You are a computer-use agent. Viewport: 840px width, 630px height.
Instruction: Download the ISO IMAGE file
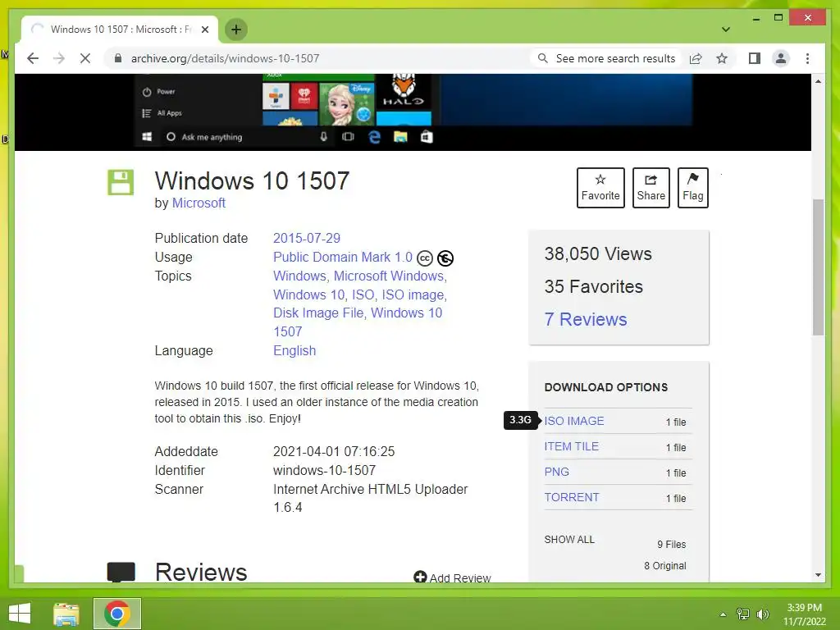[x=573, y=421]
